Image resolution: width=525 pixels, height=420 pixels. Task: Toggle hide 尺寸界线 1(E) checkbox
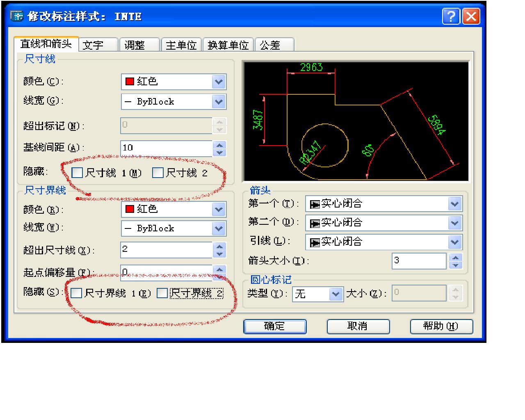pyautogui.click(x=76, y=293)
